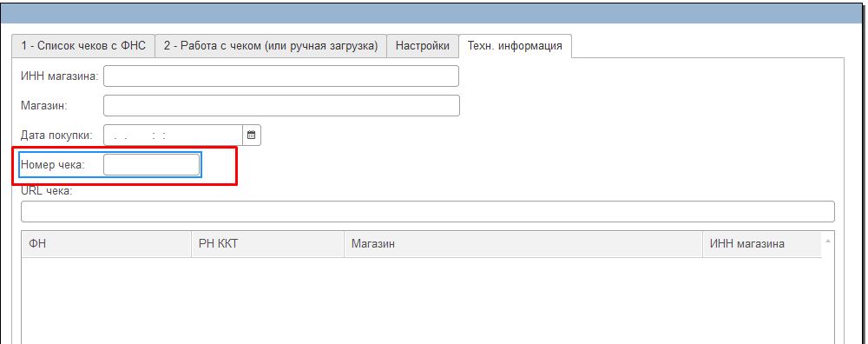Open the calendar picker for 'Дата покупки'

(252, 136)
